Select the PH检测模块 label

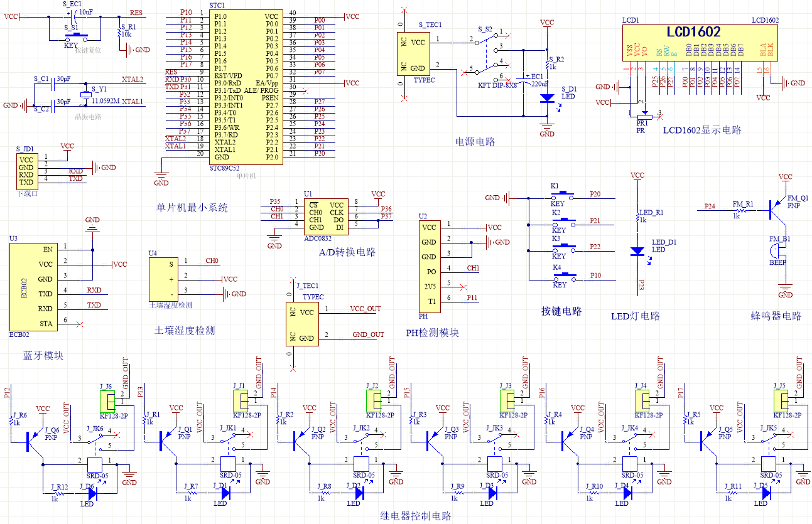click(433, 333)
